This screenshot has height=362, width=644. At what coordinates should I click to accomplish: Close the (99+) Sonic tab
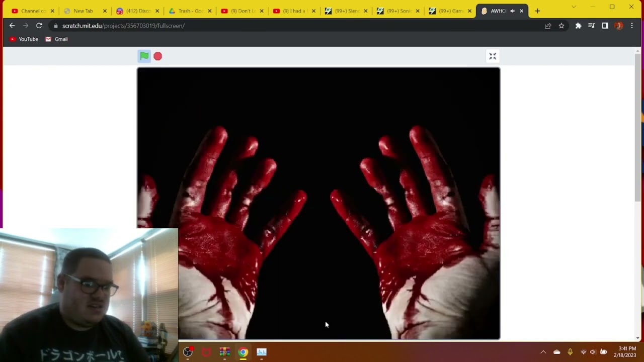coord(418,11)
